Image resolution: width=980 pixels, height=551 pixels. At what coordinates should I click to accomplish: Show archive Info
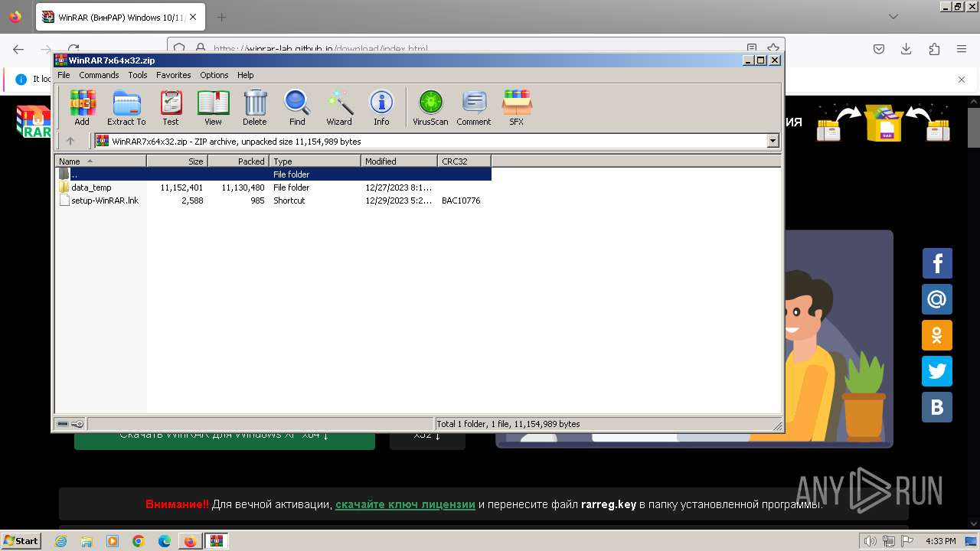(381, 107)
